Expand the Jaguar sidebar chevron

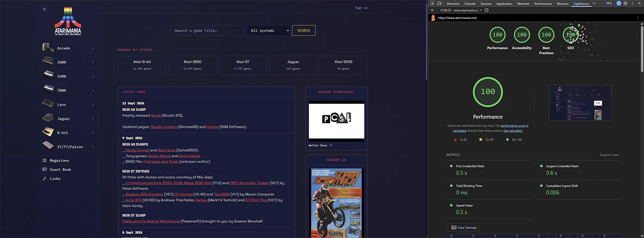[x=93, y=119]
